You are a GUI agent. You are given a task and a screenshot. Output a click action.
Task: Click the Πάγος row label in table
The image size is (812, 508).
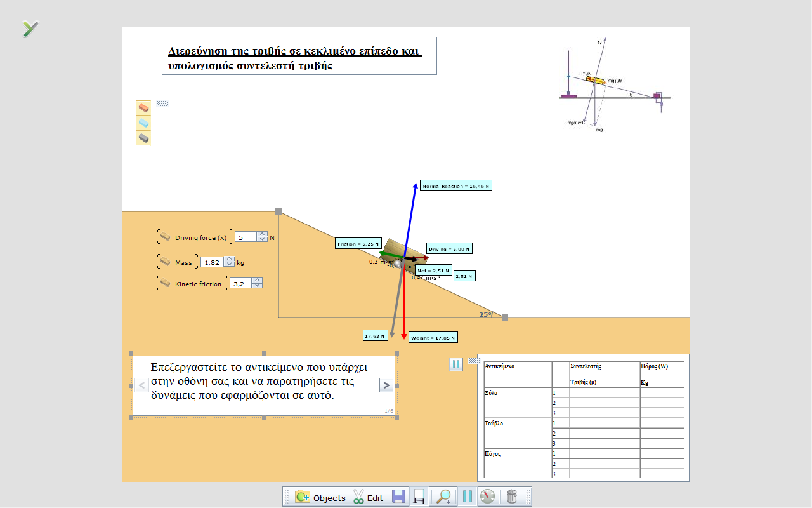click(493, 454)
